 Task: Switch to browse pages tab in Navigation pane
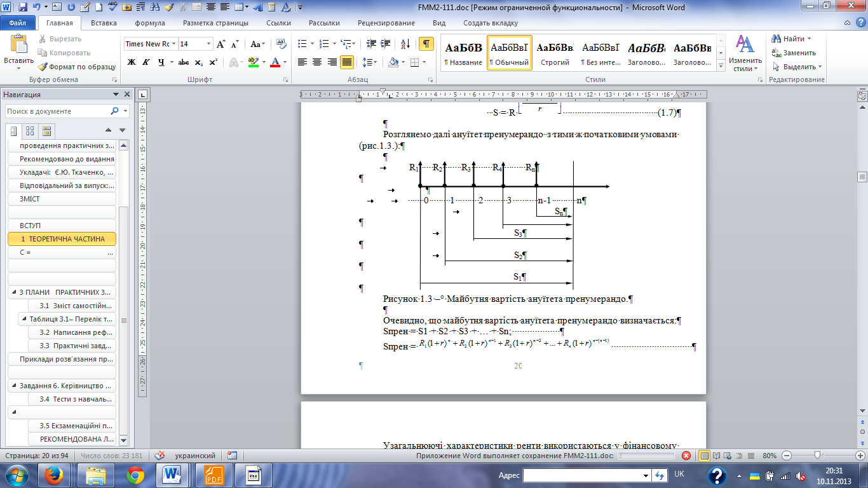[30, 132]
